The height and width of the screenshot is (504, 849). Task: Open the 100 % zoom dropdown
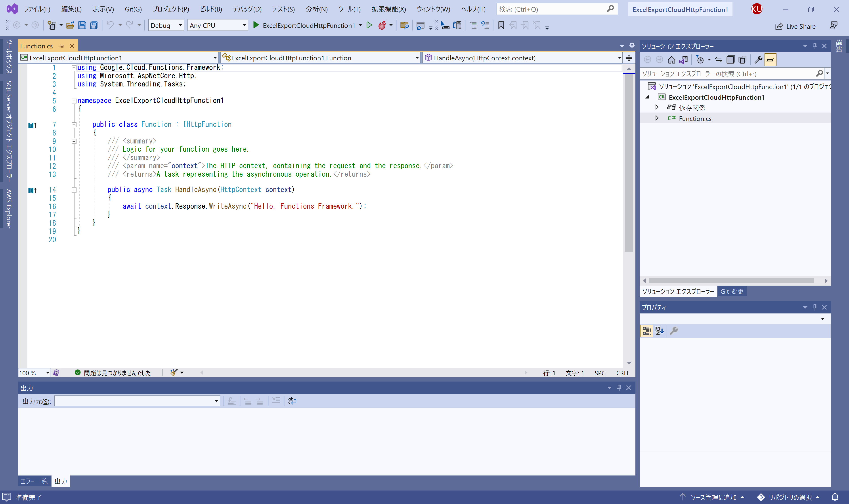[x=34, y=373]
